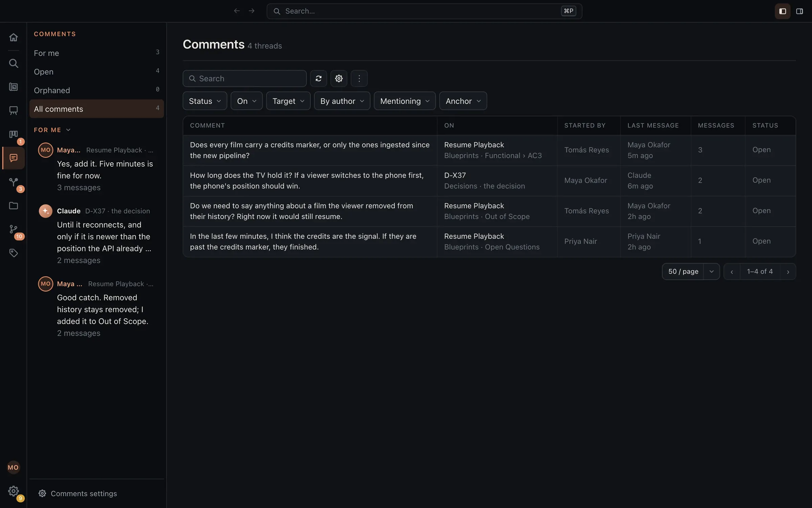Go to next page of comments
The width and height of the screenshot is (812, 508).
788,272
